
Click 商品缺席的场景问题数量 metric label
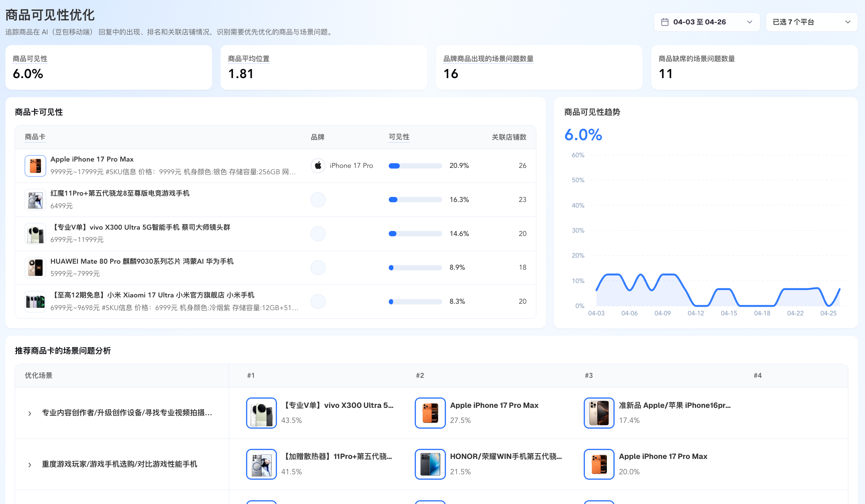coord(696,59)
